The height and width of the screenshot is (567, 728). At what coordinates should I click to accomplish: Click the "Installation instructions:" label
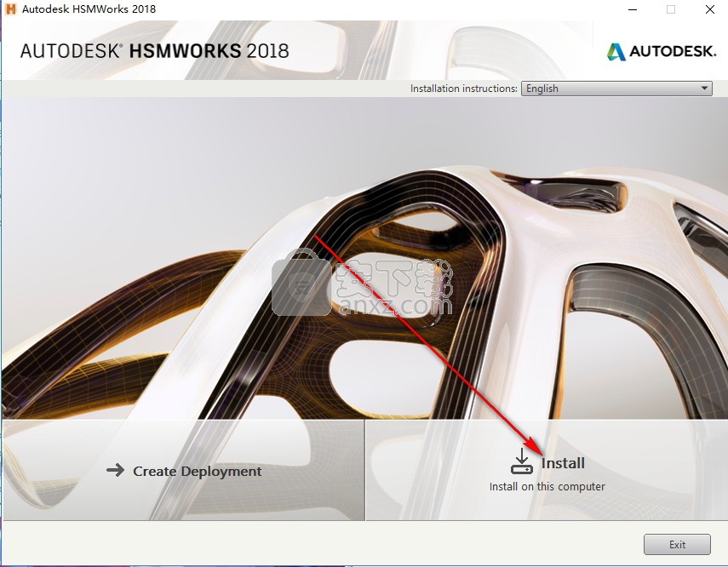(x=463, y=89)
